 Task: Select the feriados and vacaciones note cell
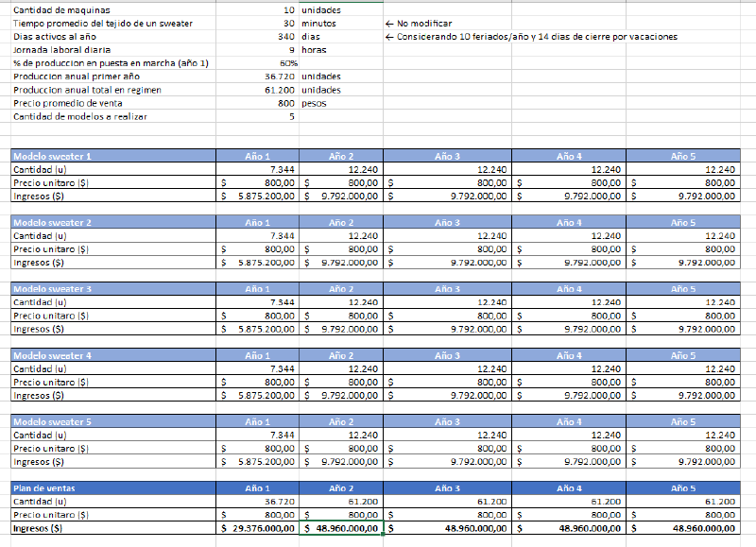point(532,37)
